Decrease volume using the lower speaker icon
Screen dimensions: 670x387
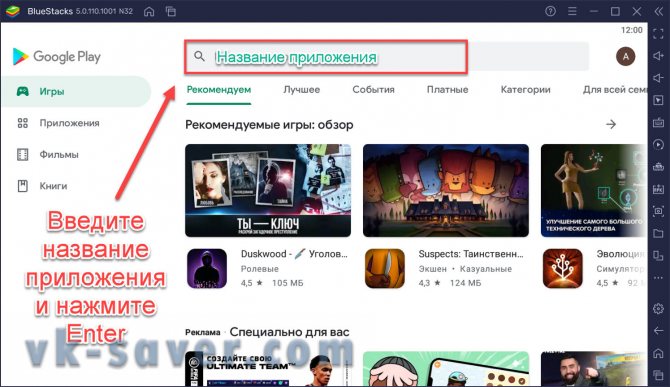coord(658,78)
